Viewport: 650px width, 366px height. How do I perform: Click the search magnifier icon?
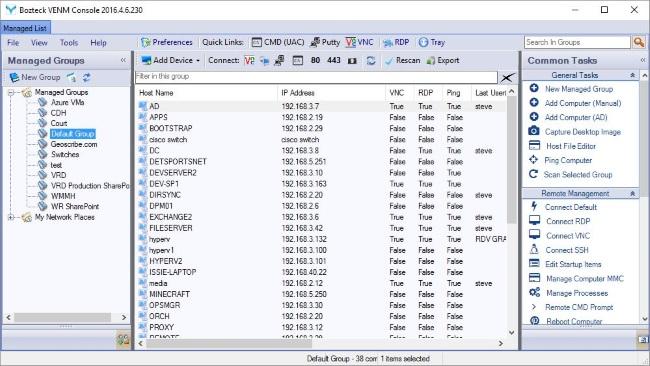click(x=639, y=42)
